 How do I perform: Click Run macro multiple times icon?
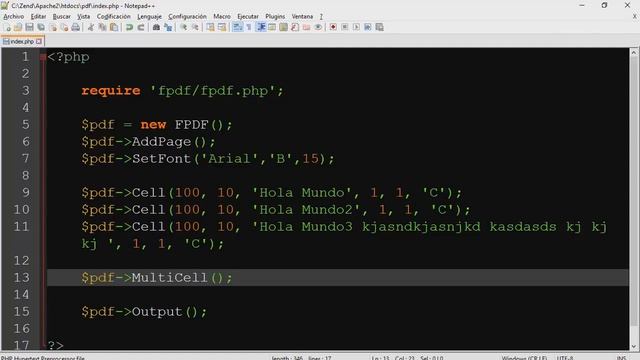point(368,27)
